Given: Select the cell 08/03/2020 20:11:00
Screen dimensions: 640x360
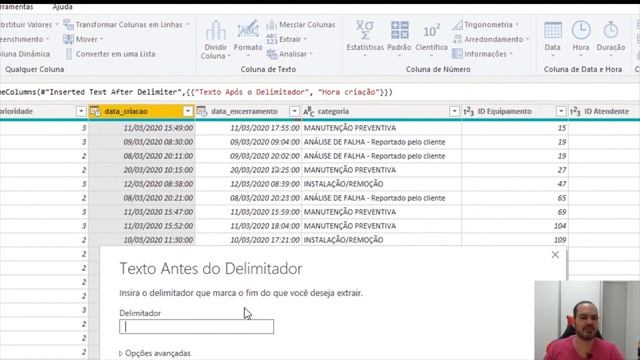Looking at the screenshot, I should [142, 156].
